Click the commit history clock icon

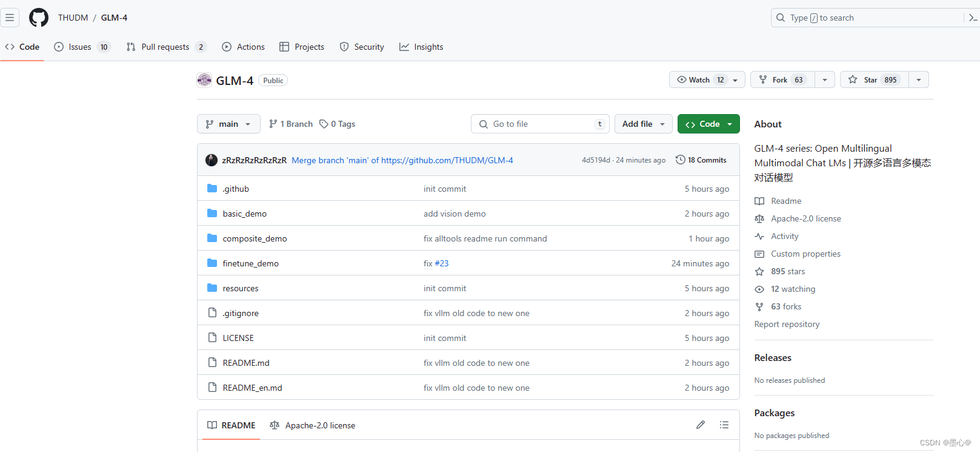681,160
